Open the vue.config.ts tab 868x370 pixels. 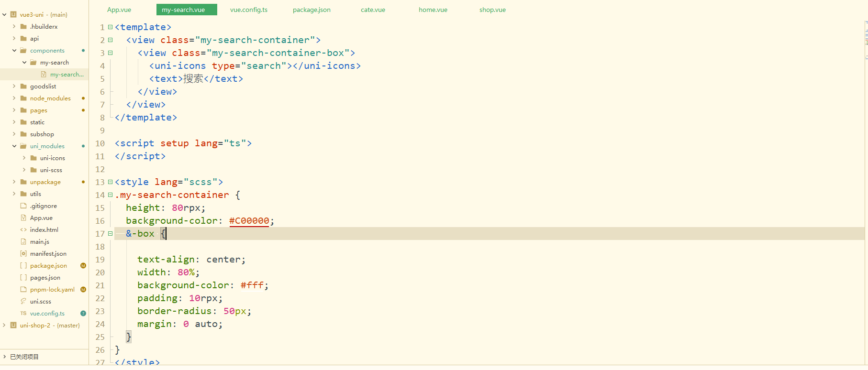(249, 10)
